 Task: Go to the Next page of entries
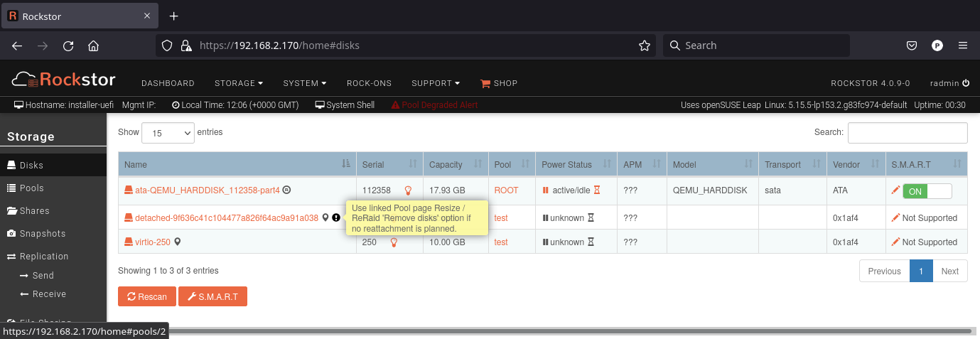(949, 271)
